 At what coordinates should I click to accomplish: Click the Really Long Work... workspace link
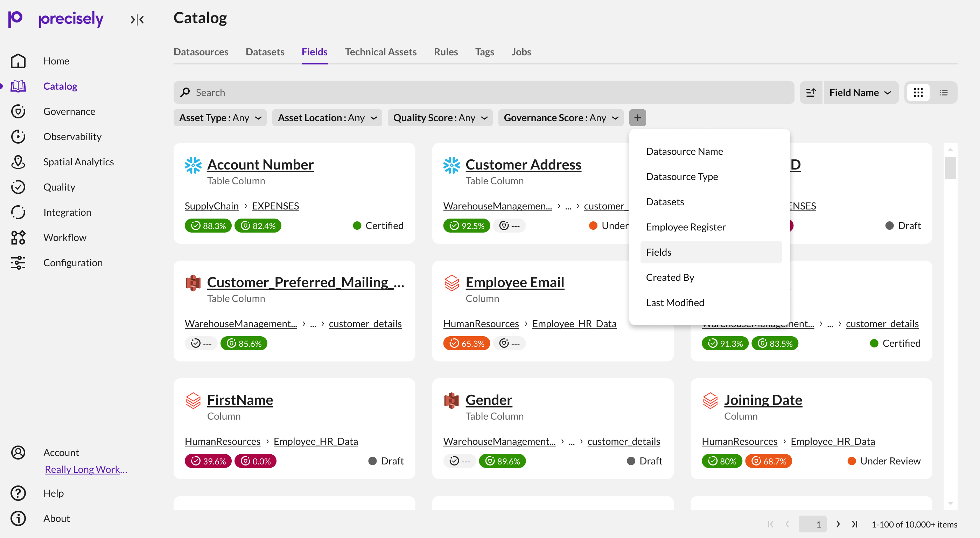(86, 469)
